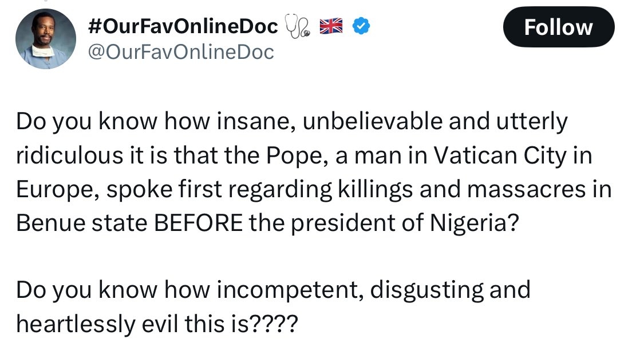Image resolution: width=644 pixels, height=355 pixels.
Task: Click the word "unbelievable" in the first line
Action: click(372, 121)
